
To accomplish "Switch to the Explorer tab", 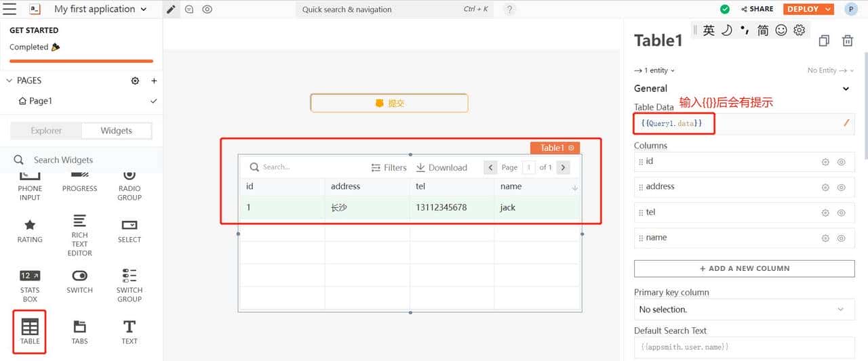I will [46, 131].
